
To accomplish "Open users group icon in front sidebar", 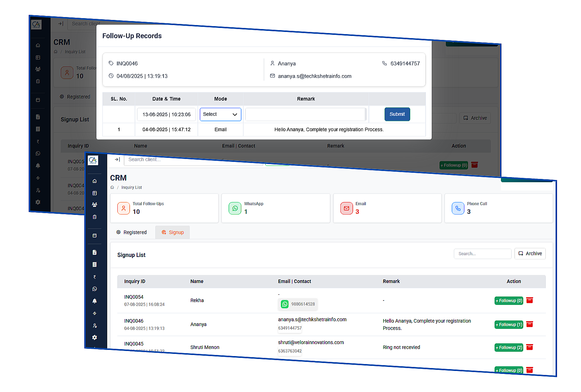I will pos(94,205).
